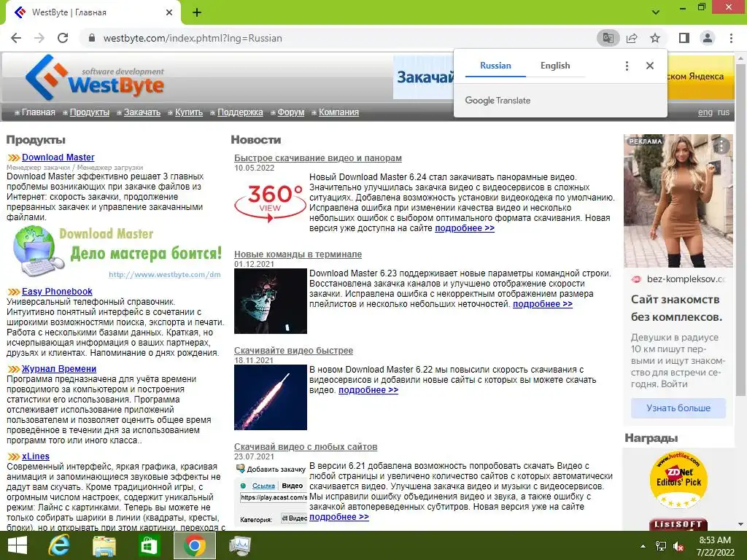Viewport: 747px width, 560px height.
Task: Open a new browser tab
Action: [197, 12]
